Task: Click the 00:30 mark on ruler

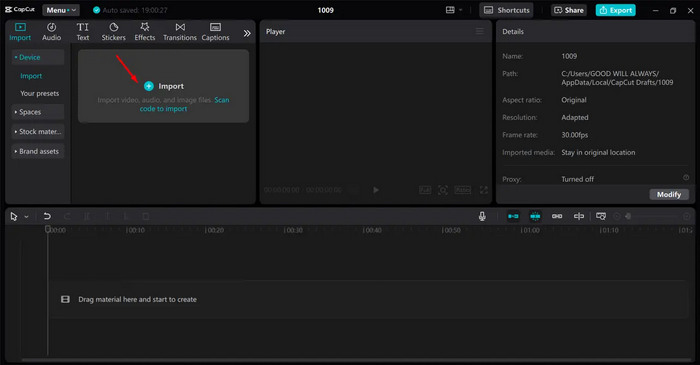Action: 293,230
